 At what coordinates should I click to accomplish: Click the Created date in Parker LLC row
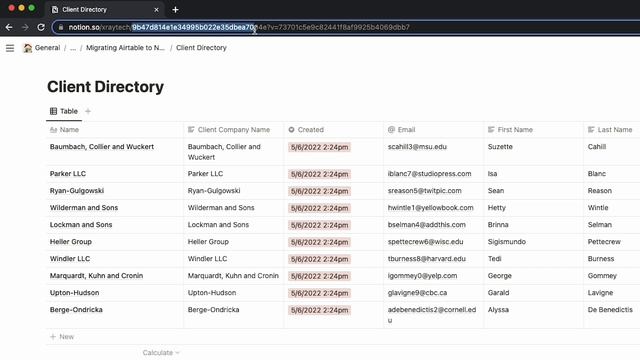319,174
